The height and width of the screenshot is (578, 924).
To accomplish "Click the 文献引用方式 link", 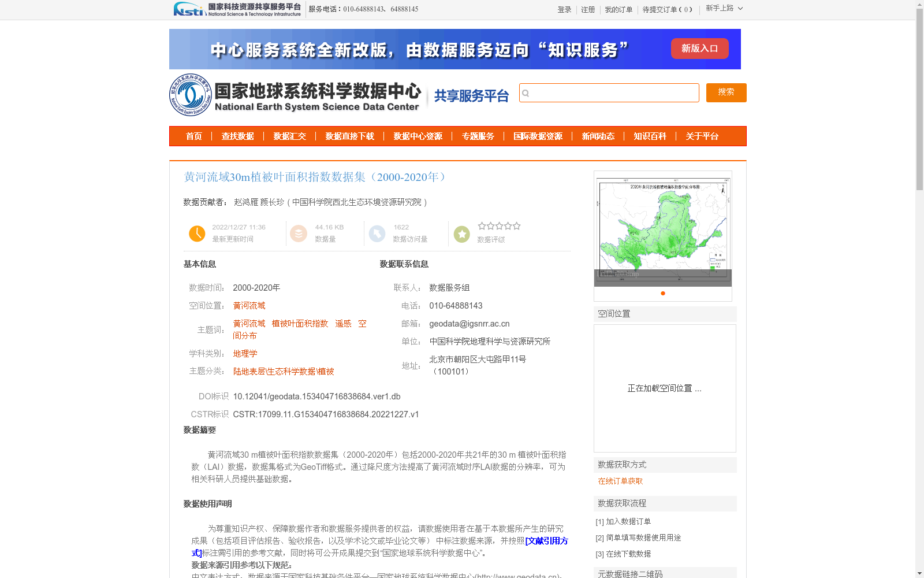I will click(x=547, y=541).
